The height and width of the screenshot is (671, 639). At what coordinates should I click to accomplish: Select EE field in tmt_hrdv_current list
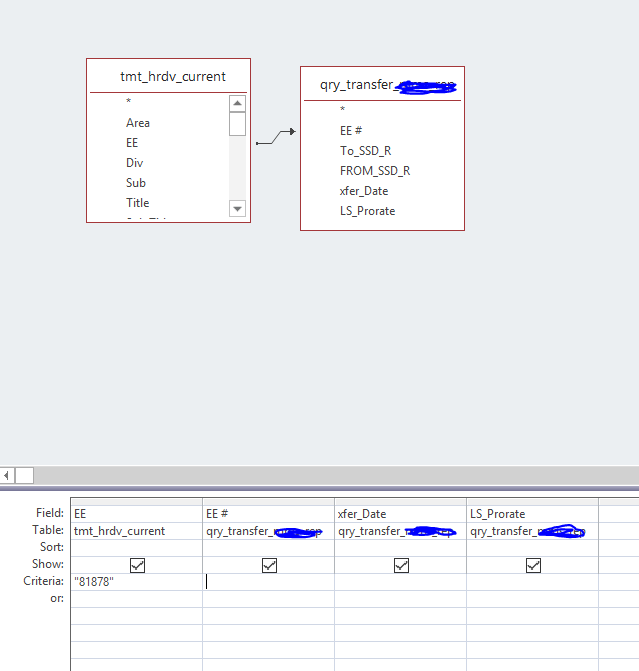(132, 143)
